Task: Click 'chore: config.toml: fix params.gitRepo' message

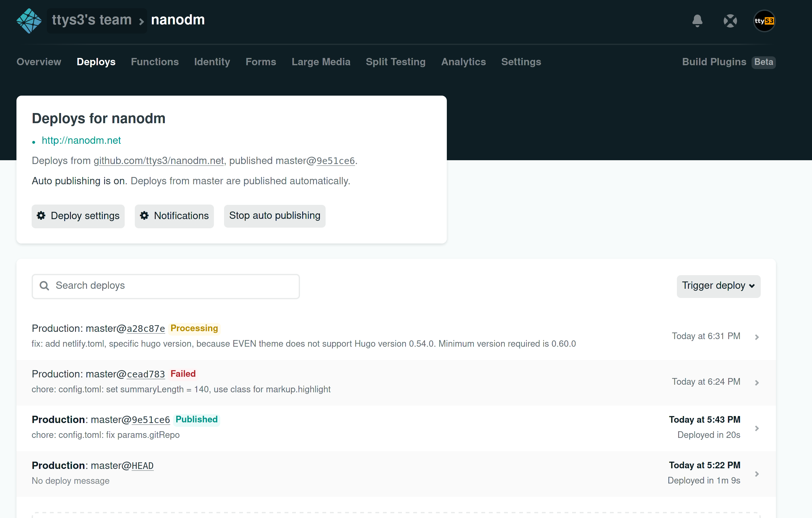Action: click(x=106, y=435)
